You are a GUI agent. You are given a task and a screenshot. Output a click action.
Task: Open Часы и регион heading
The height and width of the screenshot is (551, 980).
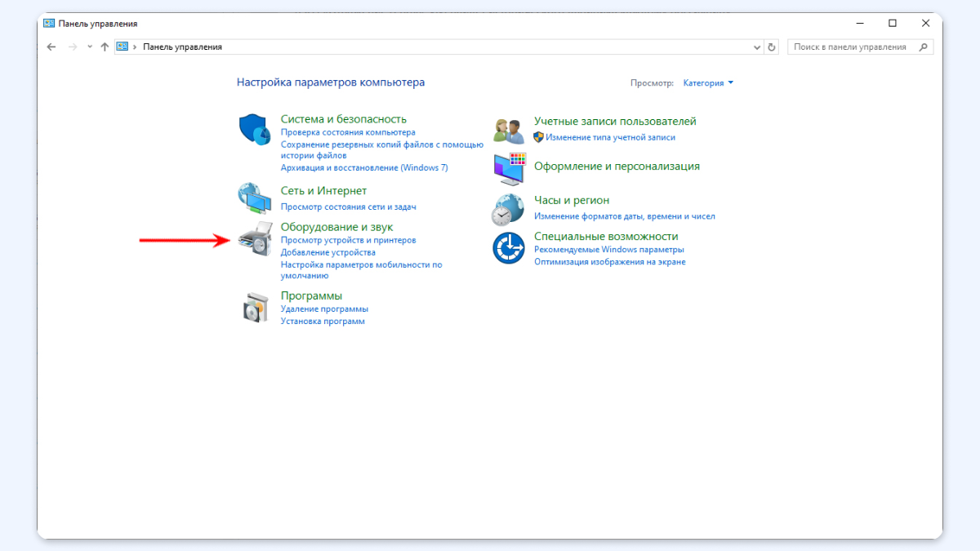click(x=572, y=200)
